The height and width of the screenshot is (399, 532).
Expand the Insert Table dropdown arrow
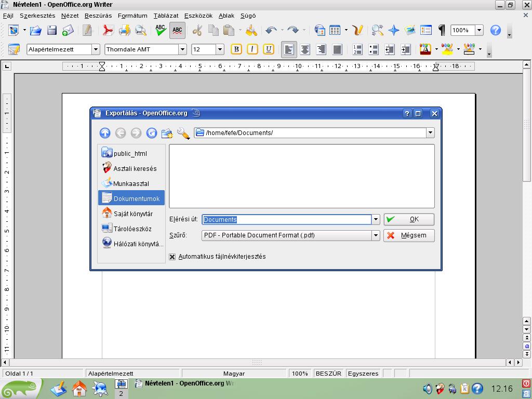point(345,30)
